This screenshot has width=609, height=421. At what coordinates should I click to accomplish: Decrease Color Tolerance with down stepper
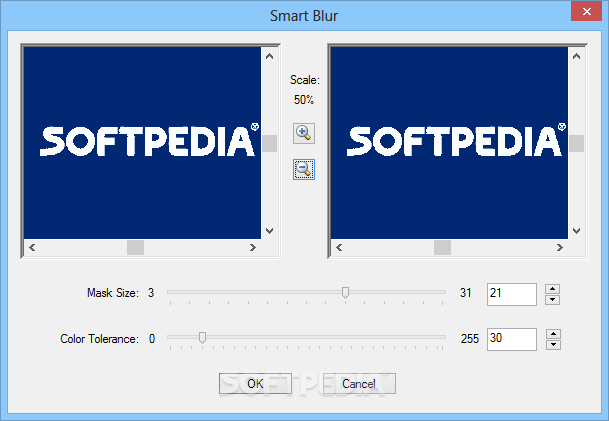553,344
